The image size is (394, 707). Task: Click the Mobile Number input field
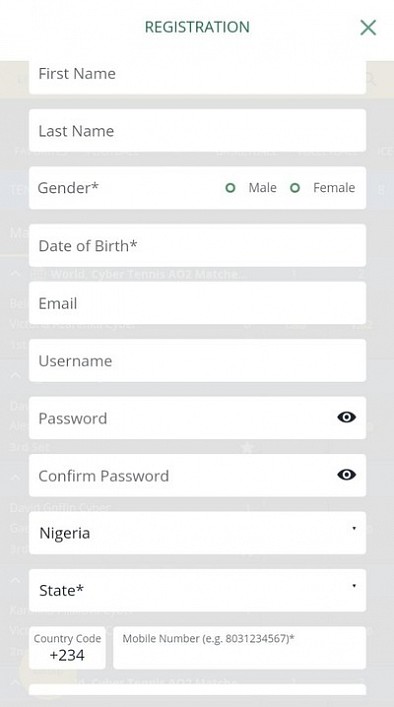point(239,648)
